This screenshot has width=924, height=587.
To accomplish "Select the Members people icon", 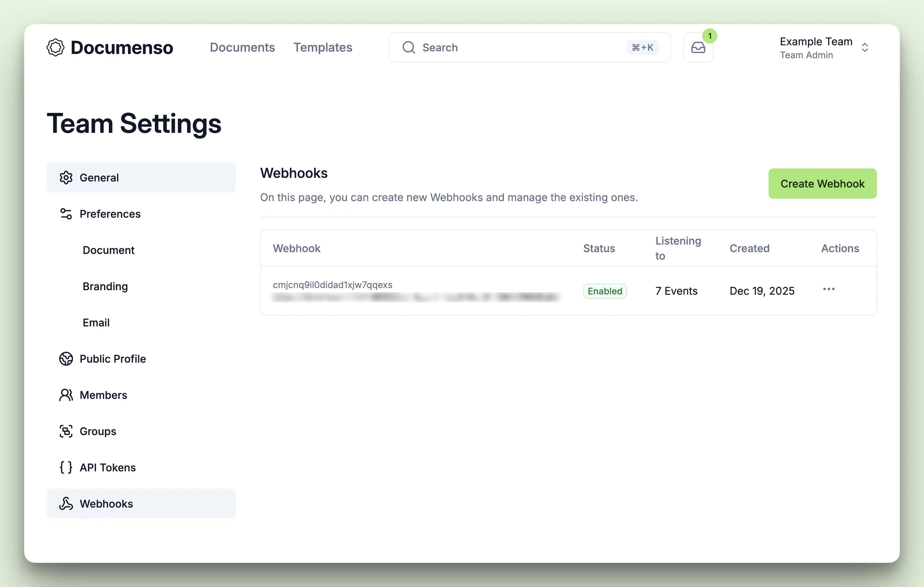I will coord(66,395).
